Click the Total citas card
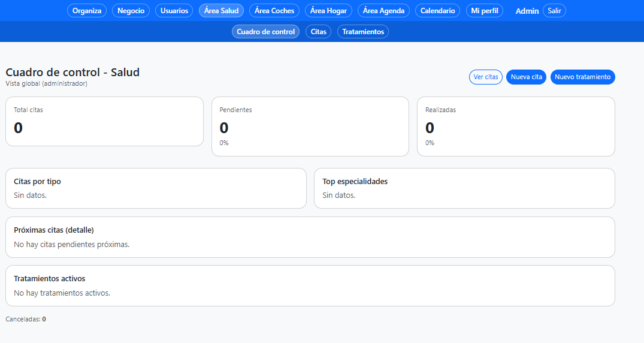This screenshot has width=644, height=343. pos(104,122)
